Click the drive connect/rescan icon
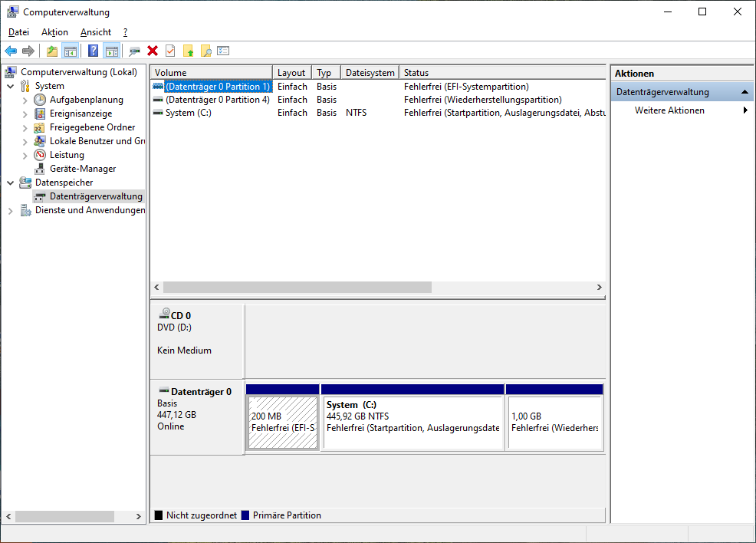The image size is (756, 543). click(x=134, y=51)
